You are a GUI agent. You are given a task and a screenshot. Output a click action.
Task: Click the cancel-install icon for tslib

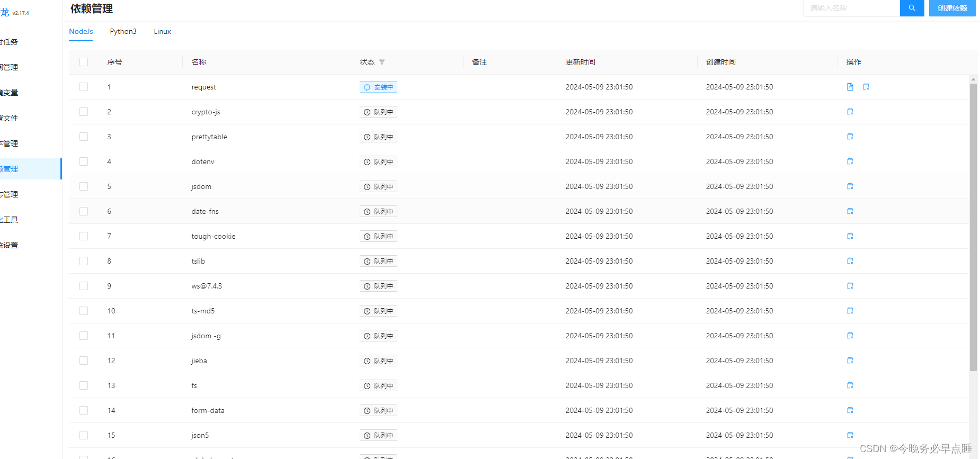coord(850,261)
